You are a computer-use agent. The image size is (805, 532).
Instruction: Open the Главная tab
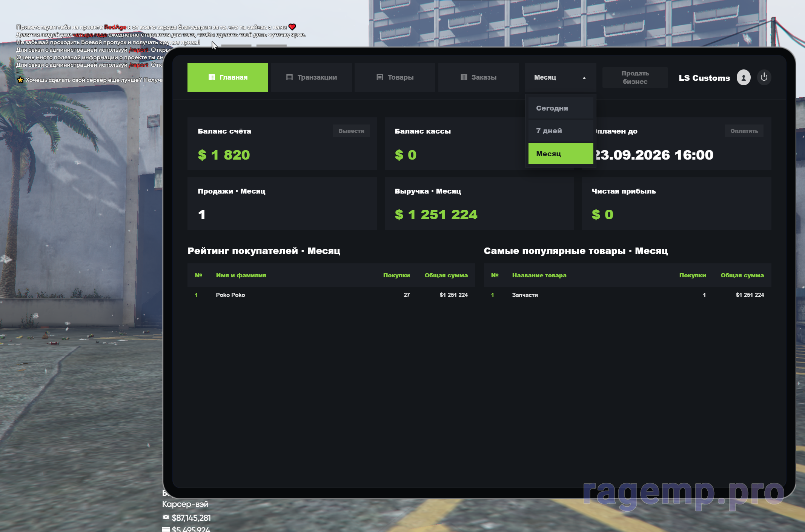227,77
